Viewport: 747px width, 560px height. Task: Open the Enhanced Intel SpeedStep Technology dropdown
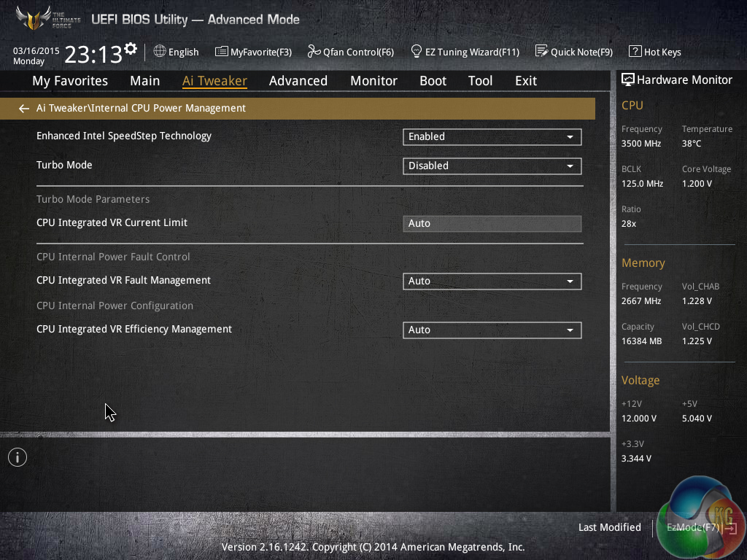[492, 137]
